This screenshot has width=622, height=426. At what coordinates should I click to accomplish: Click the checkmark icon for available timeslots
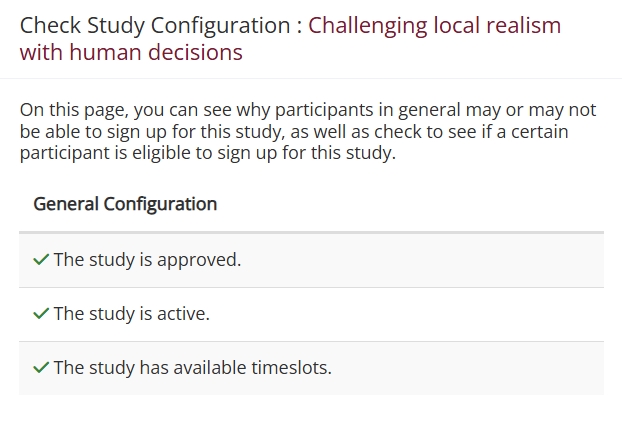point(41,368)
